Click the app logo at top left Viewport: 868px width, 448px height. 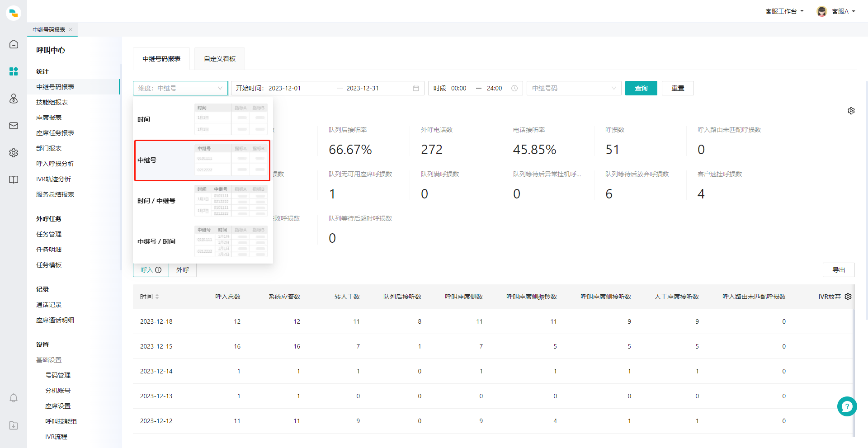coord(14,13)
